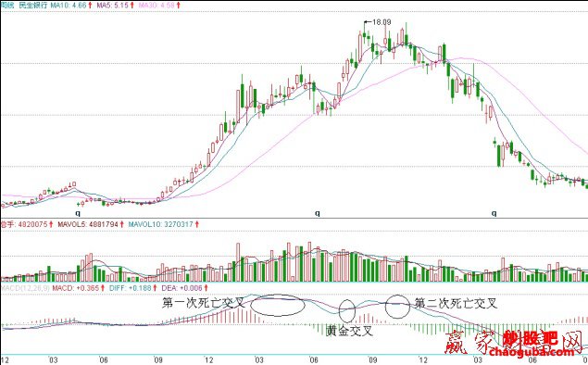Screen dimensions: 588x365
Task: Click the period label left of 民生银行
Action: (x=7, y=6)
